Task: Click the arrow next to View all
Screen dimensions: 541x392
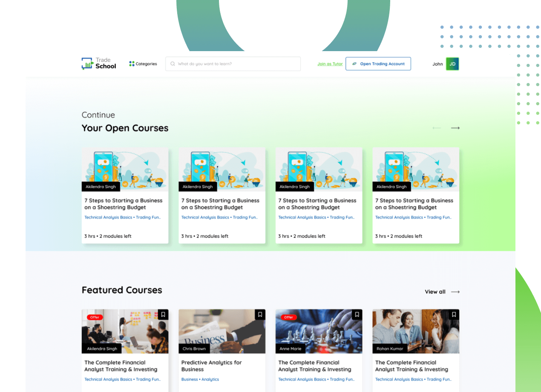Action: [455, 292]
